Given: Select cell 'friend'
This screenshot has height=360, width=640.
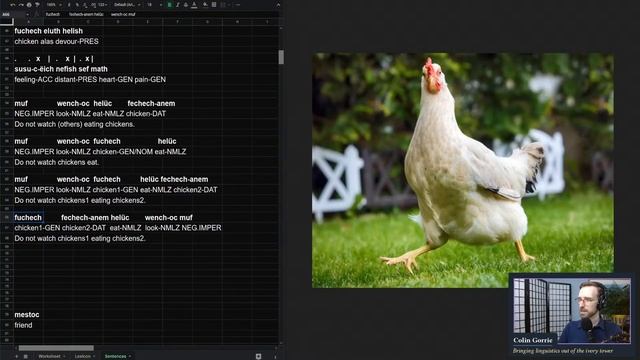Looking at the screenshot, I should pos(23,325).
